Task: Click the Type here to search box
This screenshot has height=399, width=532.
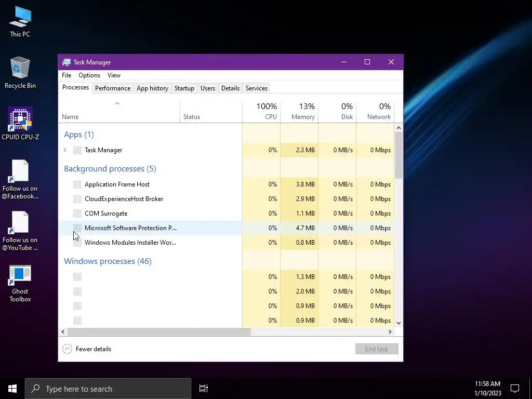Action: click(x=108, y=389)
